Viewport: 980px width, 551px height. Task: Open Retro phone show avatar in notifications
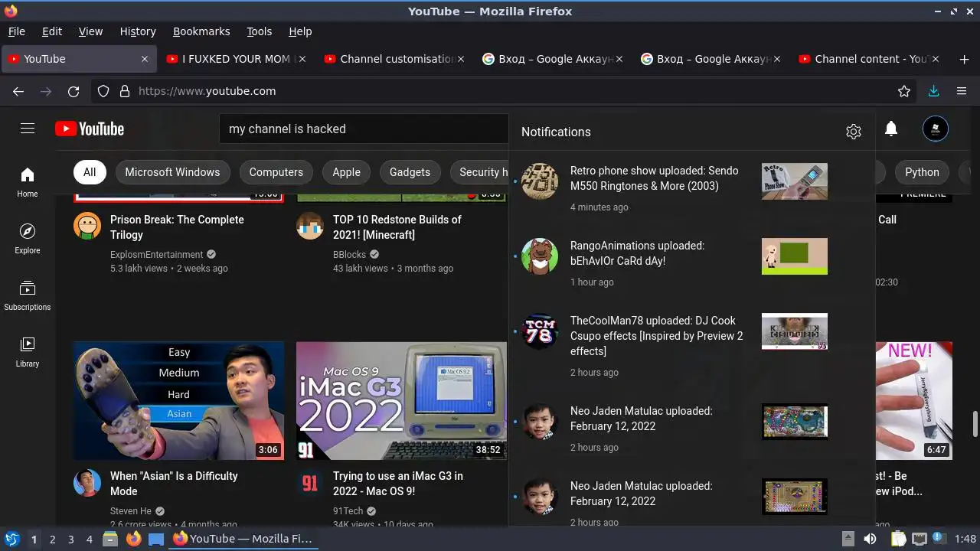(x=540, y=181)
